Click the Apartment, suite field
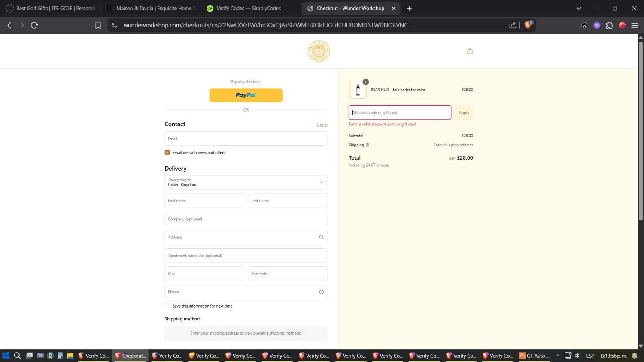 point(246,256)
